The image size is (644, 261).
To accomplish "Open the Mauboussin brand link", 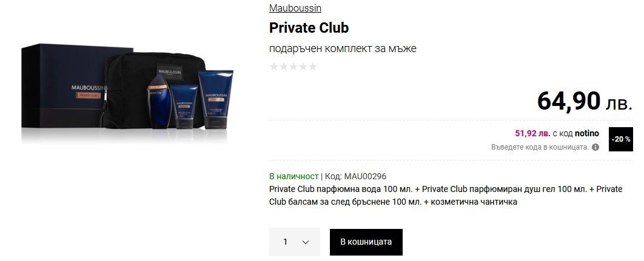I will coord(295,8).
